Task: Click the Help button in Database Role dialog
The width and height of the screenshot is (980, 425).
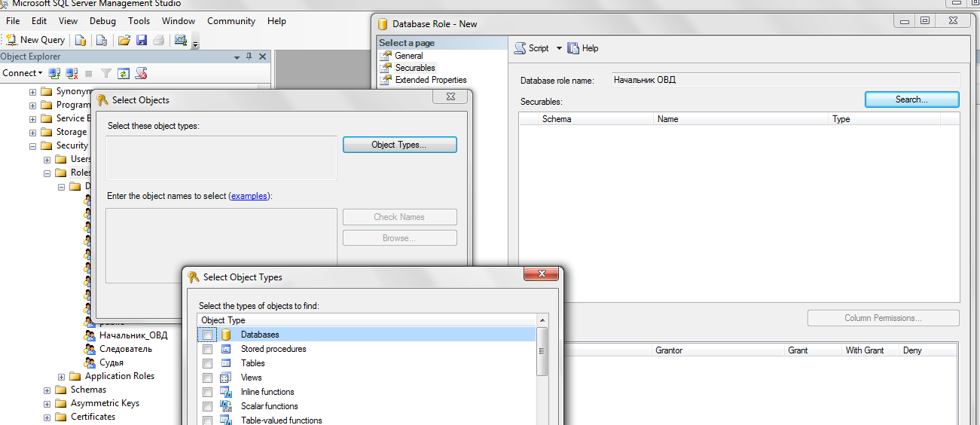Action: (583, 48)
